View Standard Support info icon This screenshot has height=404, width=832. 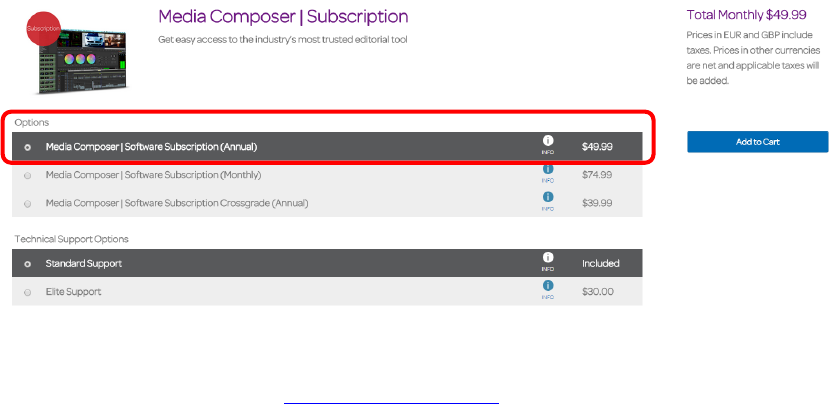[548, 258]
